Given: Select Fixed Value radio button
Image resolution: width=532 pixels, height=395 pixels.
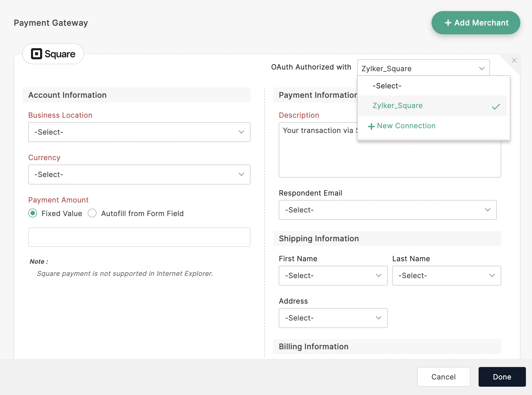Looking at the screenshot, I should (33, 213).
